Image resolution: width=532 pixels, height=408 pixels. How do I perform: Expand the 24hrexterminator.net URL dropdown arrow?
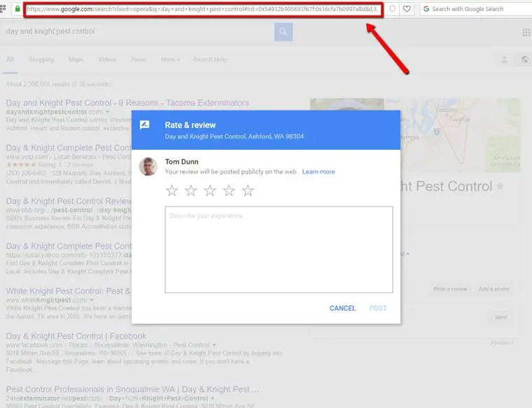click(212, 398)
